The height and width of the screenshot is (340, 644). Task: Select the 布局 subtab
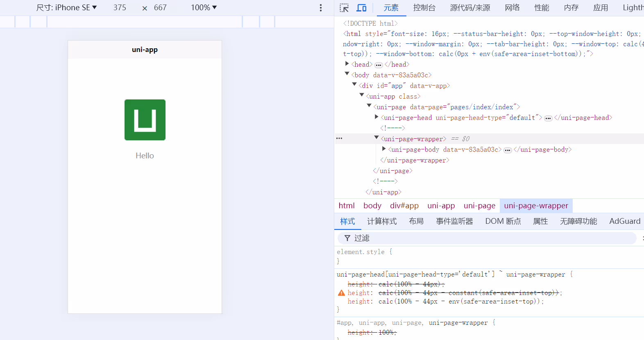(x=416, y=221)
